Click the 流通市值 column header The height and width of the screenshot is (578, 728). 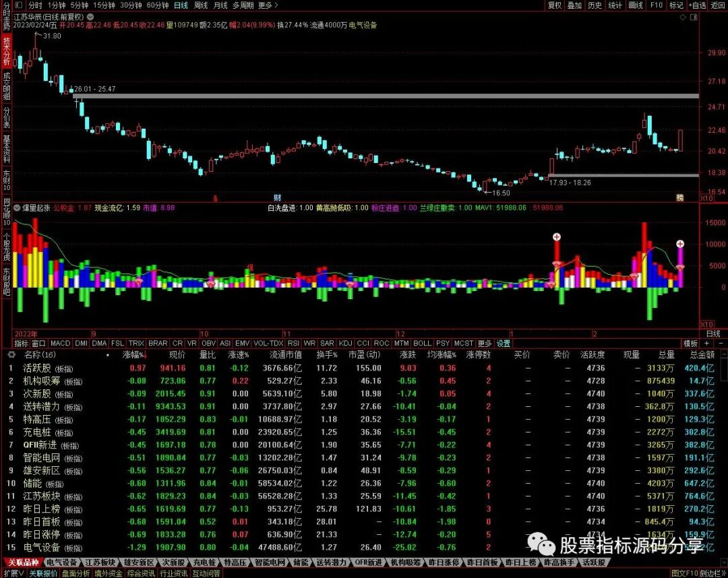(286, 355)
